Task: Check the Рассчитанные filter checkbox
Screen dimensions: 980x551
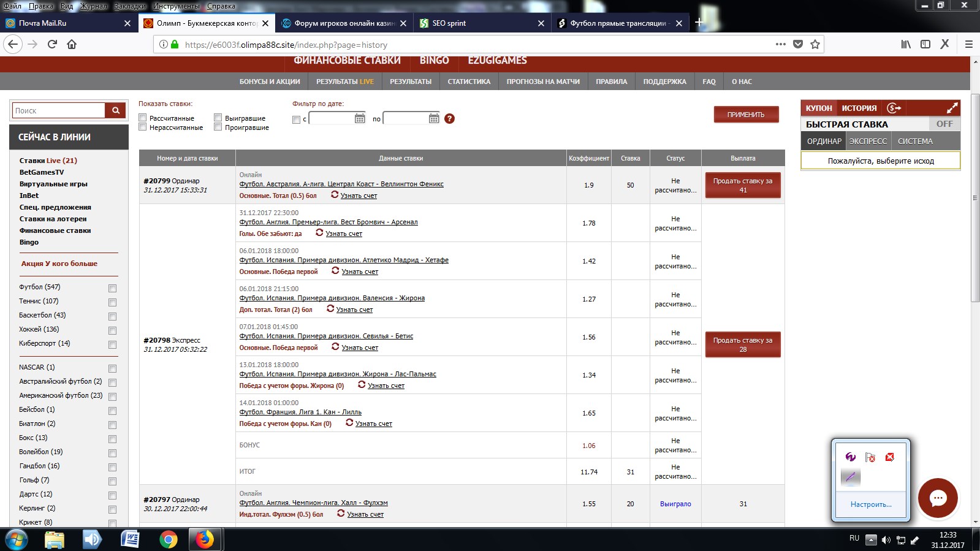Action: (x=142, y=118)
